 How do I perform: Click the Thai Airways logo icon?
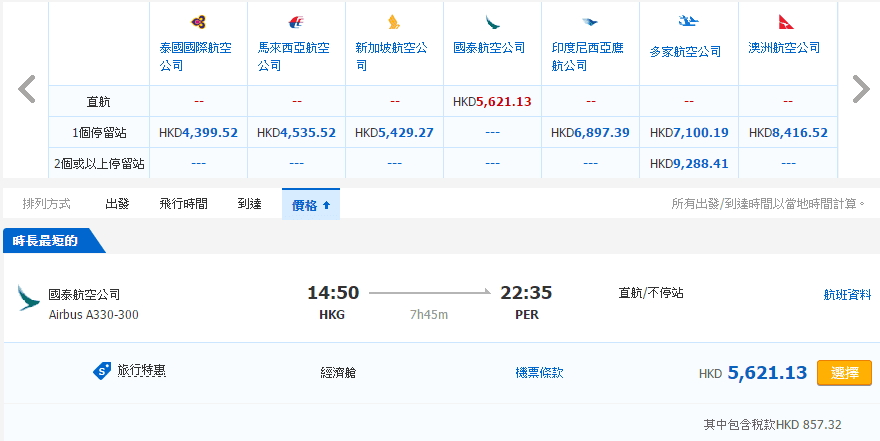(197, 22)
